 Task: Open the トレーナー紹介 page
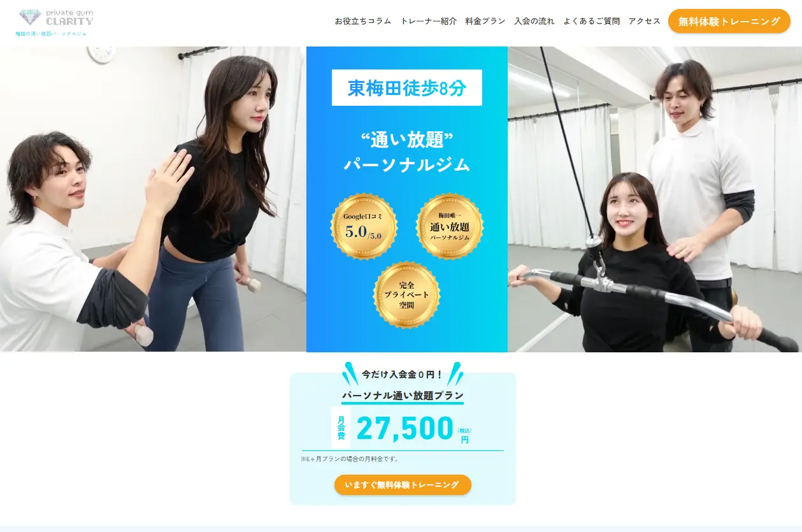pyautogui.click(x=429, y=21)
